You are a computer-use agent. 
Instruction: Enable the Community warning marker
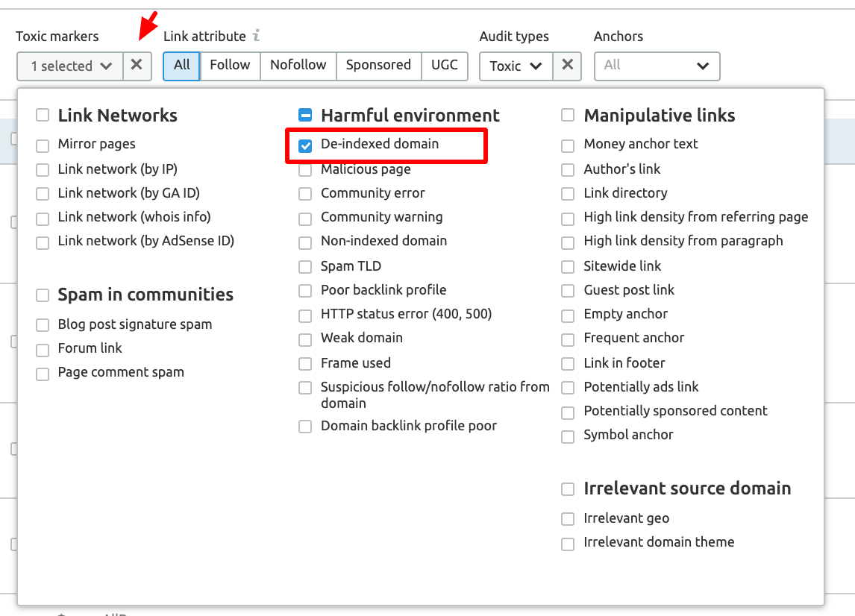tap(305, 219)
